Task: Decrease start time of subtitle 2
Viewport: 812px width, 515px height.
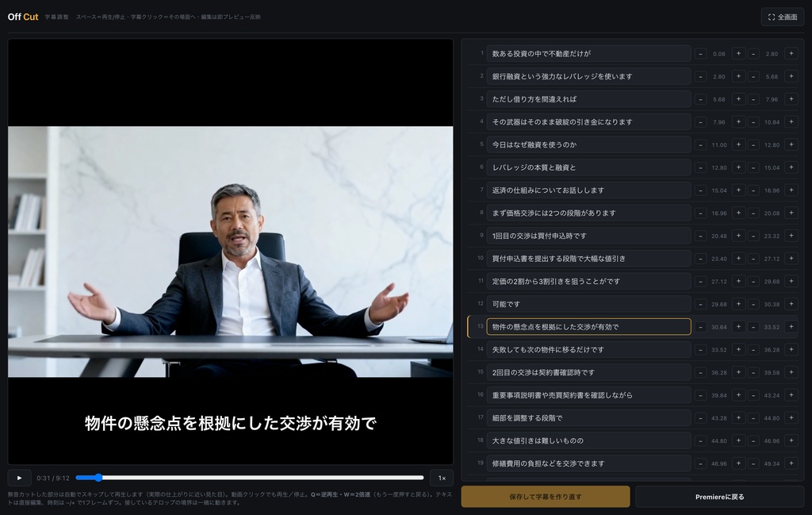Action: [x=701, y=76]
